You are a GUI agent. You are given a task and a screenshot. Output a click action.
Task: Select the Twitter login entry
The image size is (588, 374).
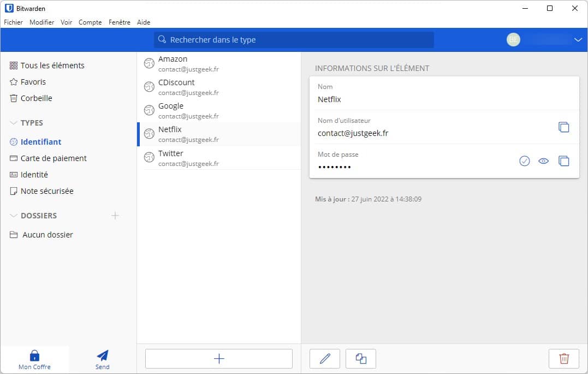219,158
